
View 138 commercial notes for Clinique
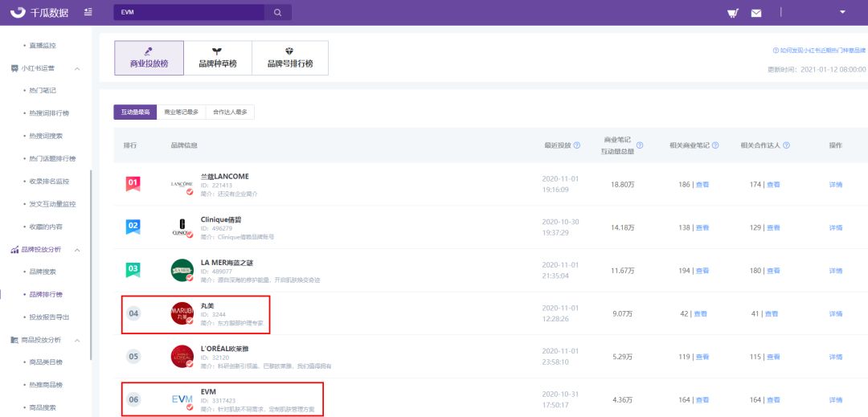[702, 228]
